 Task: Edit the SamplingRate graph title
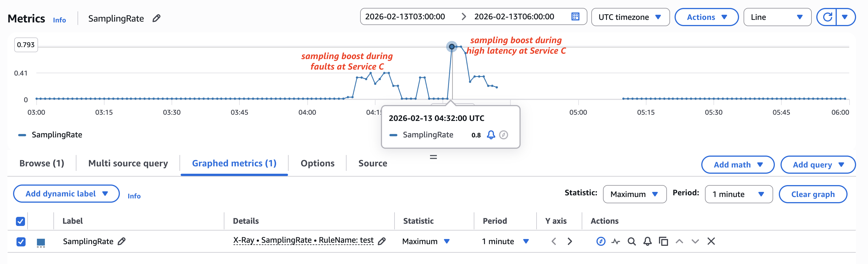(x=155, y=18)
